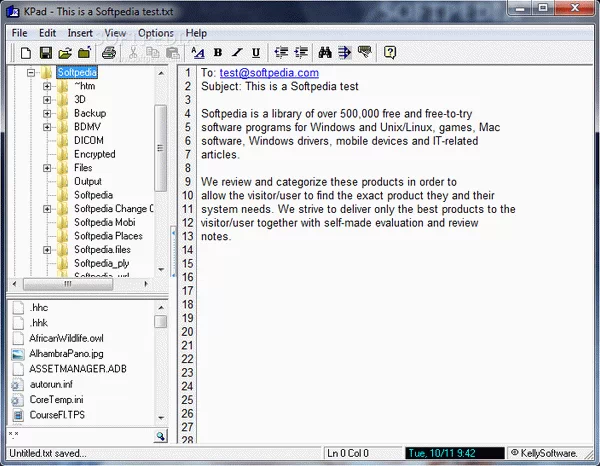Click the decrease indent icon
Image resolution: width=600 pixels, height=466 pixels.
[281, 53]
